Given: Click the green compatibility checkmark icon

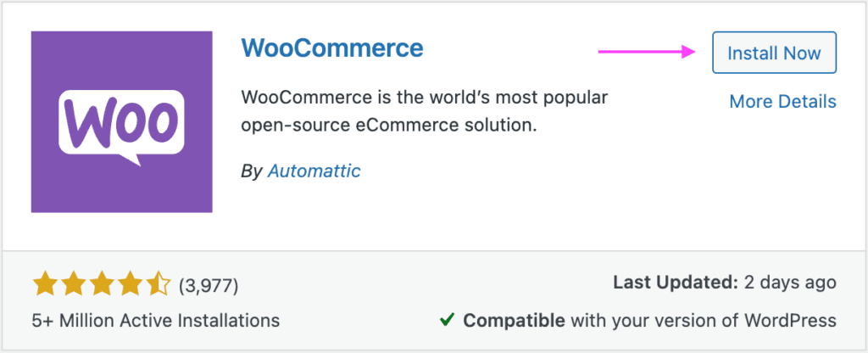Looking at the screenshot, I should click(x=447, y=320).
